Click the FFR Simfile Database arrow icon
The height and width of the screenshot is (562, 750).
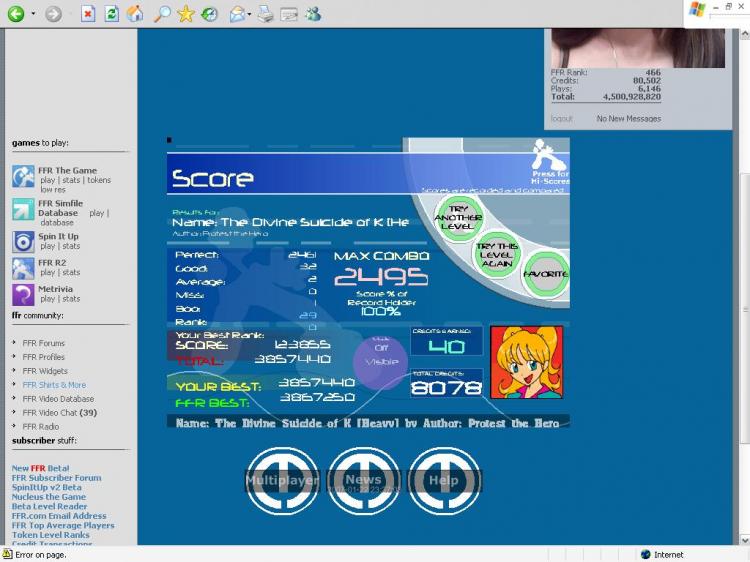pyautogui.click(x=23, y=209)
